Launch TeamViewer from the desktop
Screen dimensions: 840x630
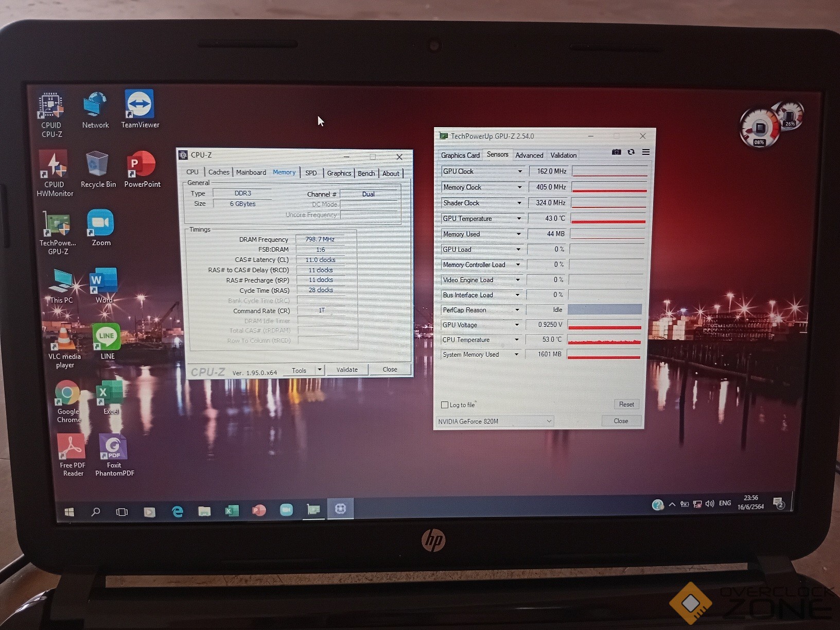click(x=140, y=110)
